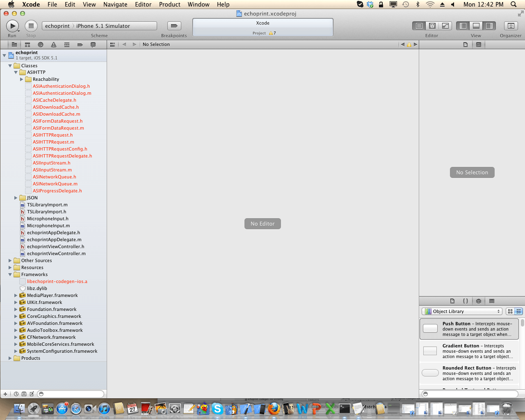
Task: Select ASIHTTPRequest.m in the navigator
Action: coord(53,142)
